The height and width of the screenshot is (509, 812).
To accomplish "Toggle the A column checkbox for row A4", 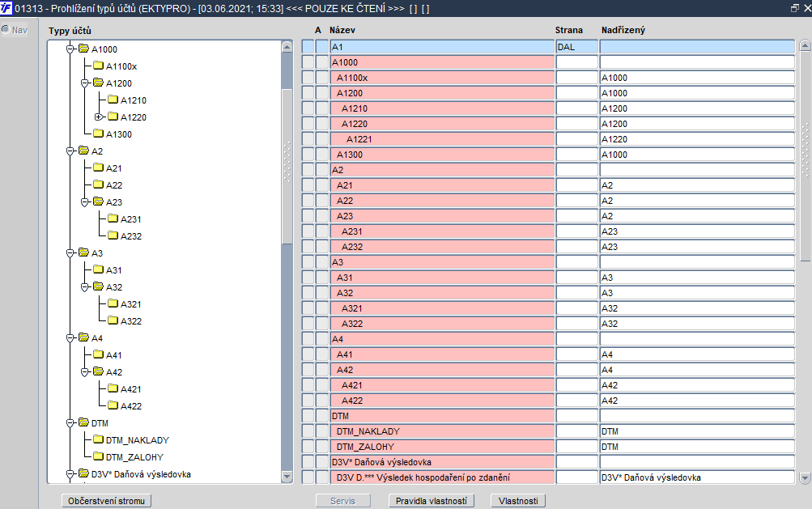I will (x=322, y=339).
